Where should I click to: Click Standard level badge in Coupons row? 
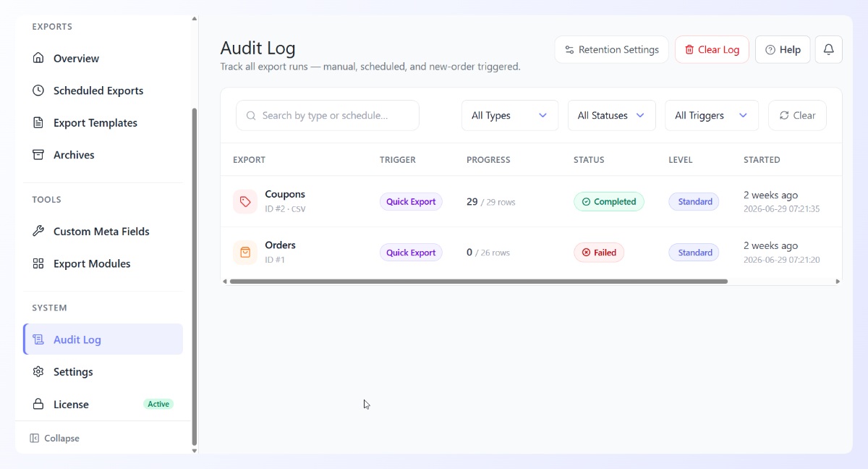point(694,202)
